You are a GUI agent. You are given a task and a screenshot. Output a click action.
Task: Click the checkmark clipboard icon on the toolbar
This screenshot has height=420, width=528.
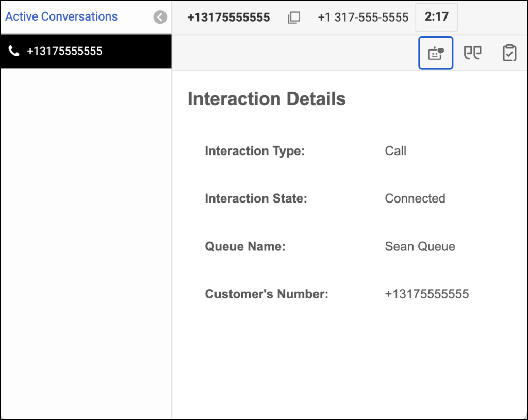click(x=509, y=52)
